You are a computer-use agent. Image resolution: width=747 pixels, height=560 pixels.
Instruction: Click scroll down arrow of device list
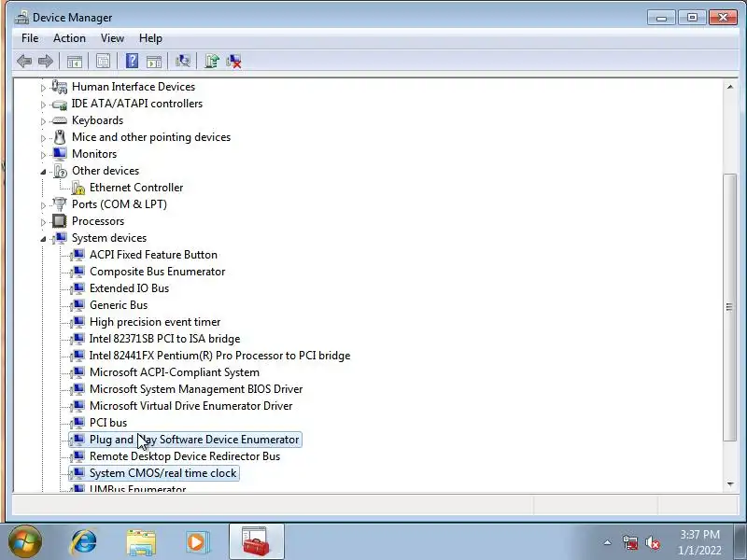coord(730,483)
